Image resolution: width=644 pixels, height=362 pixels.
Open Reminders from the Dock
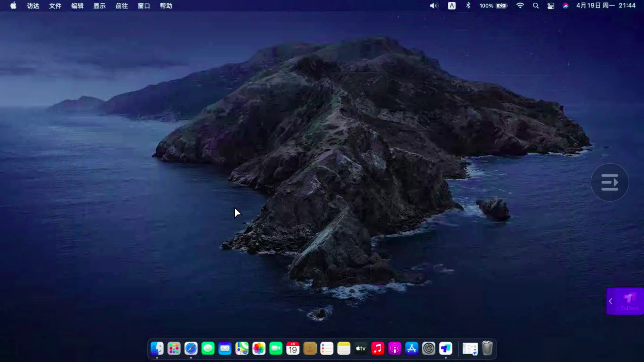tap(327, 349)
